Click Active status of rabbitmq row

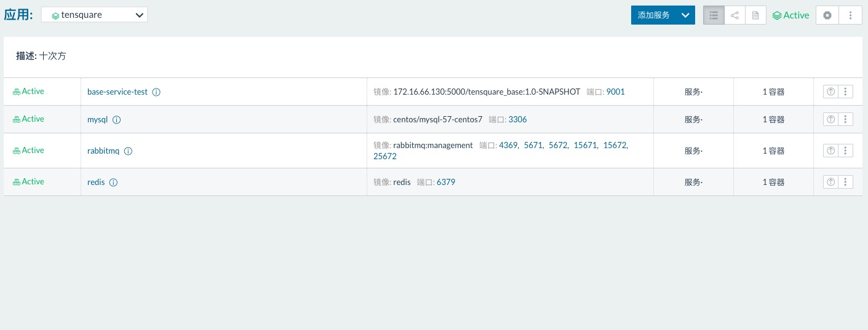coord(28,150)
